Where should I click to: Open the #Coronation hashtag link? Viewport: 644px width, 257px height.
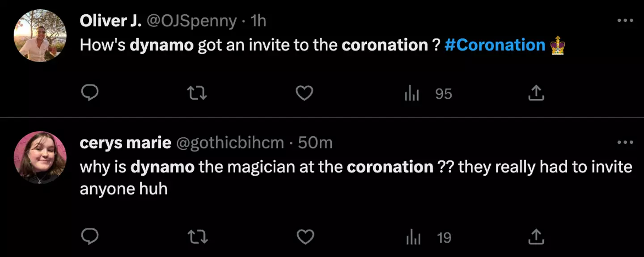pos(495,45)
